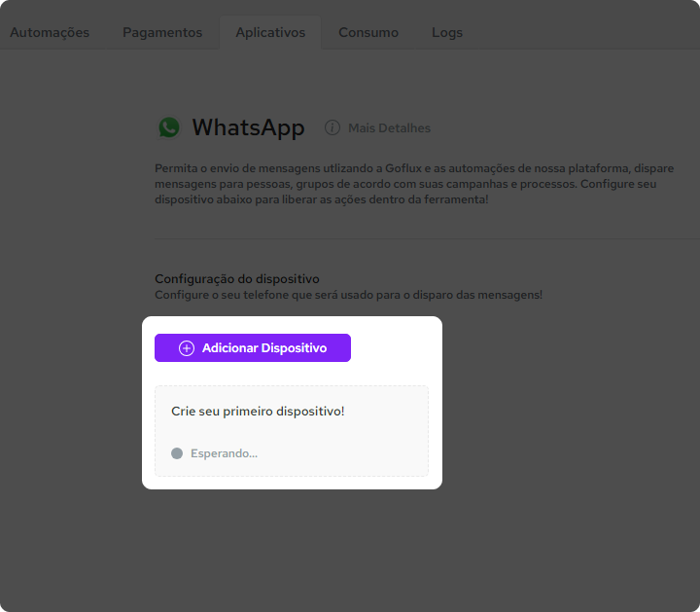Viewport: 700px width, 612px height.
Task: Open the Mais Detalhes link
Action: coord(389,128)
